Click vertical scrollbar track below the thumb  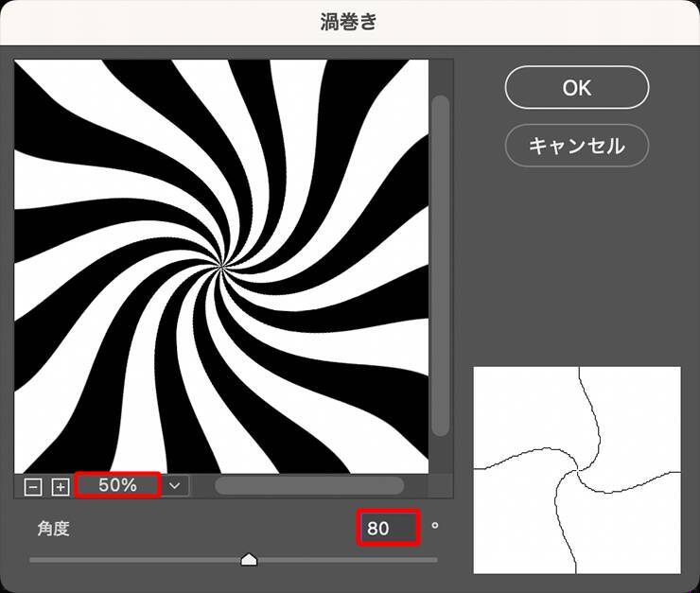(440, 454)
